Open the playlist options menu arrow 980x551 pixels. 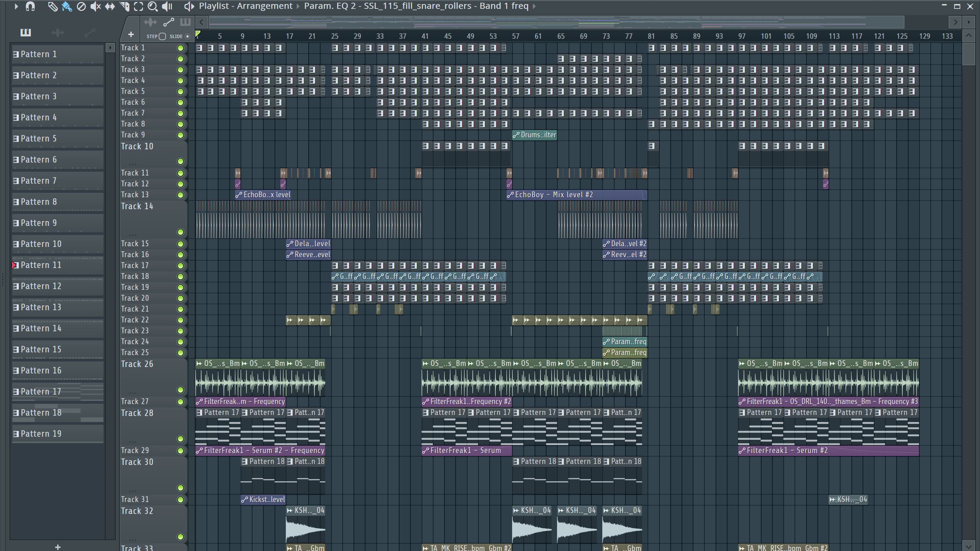pyautogui.click(x=16, y=6)
